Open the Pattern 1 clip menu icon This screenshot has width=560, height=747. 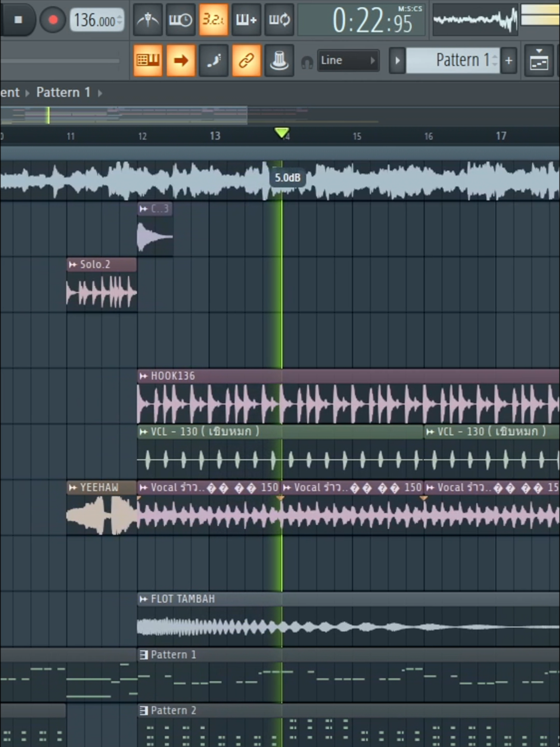[143, 655]
